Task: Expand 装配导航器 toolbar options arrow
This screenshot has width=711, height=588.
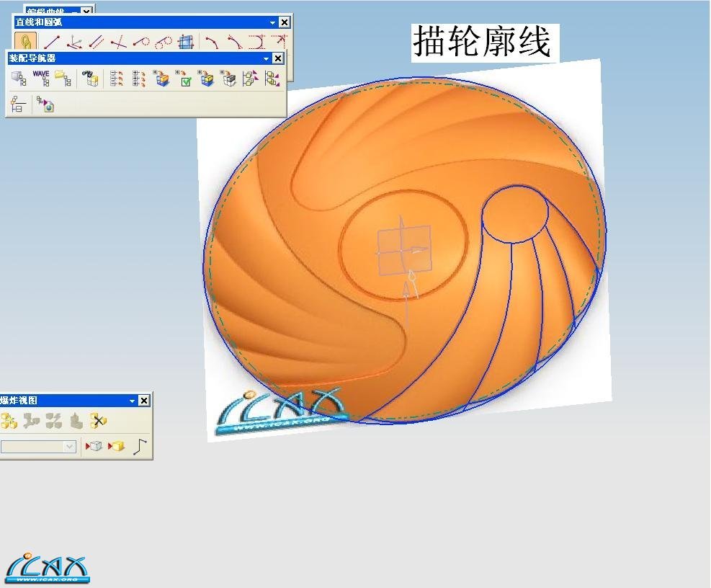Action: click(x=267, y=58)
